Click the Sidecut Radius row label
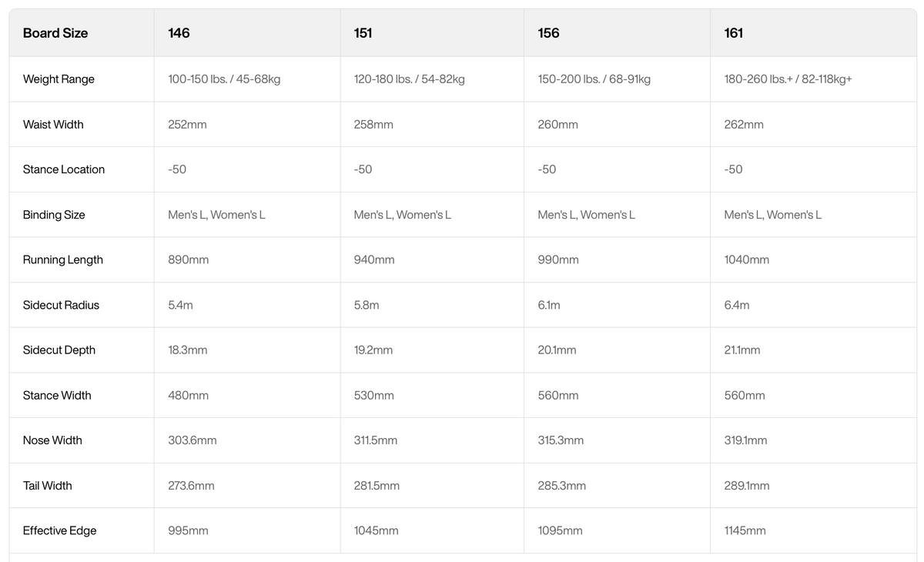This screenshot has height=562, width=924. coord(62,305)
